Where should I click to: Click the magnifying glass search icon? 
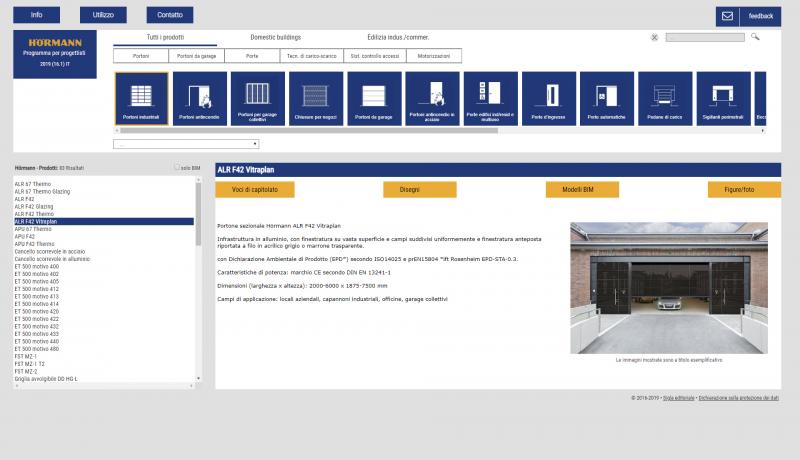coord(755,37)
